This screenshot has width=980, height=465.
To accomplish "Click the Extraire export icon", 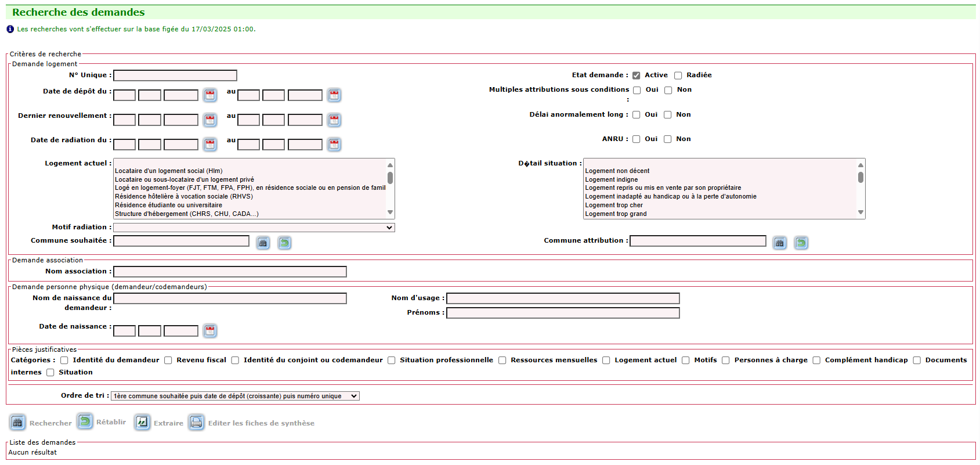I will point(142,422).
